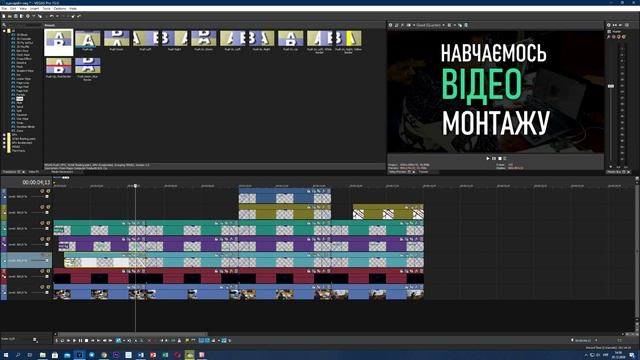Select the Push Down preset thumbnail
640x360 pixels.
point(116,40)
